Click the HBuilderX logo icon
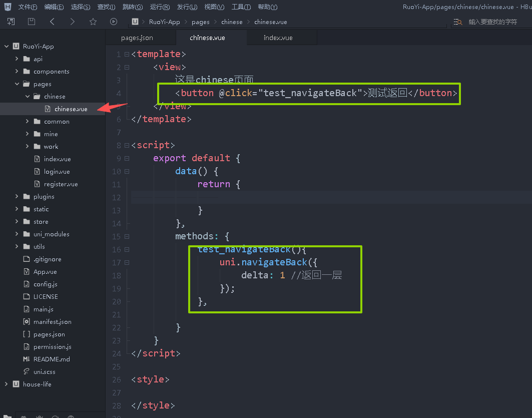Viewport: 532px width, 418px height. tap(8, 7)
